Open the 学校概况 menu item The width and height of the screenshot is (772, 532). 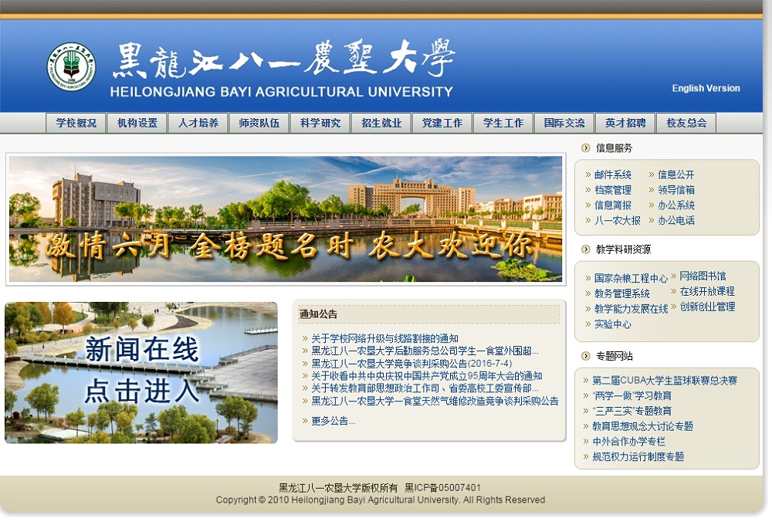pos(76,123)
